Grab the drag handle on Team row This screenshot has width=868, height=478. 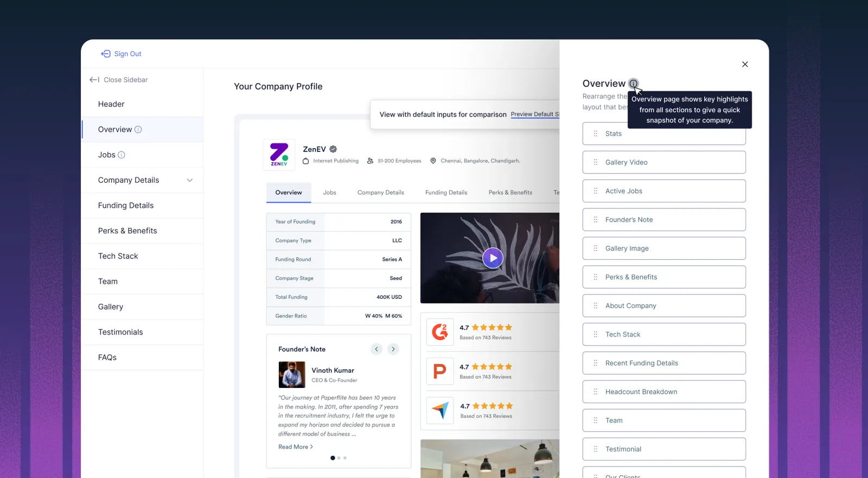(595, 420)
